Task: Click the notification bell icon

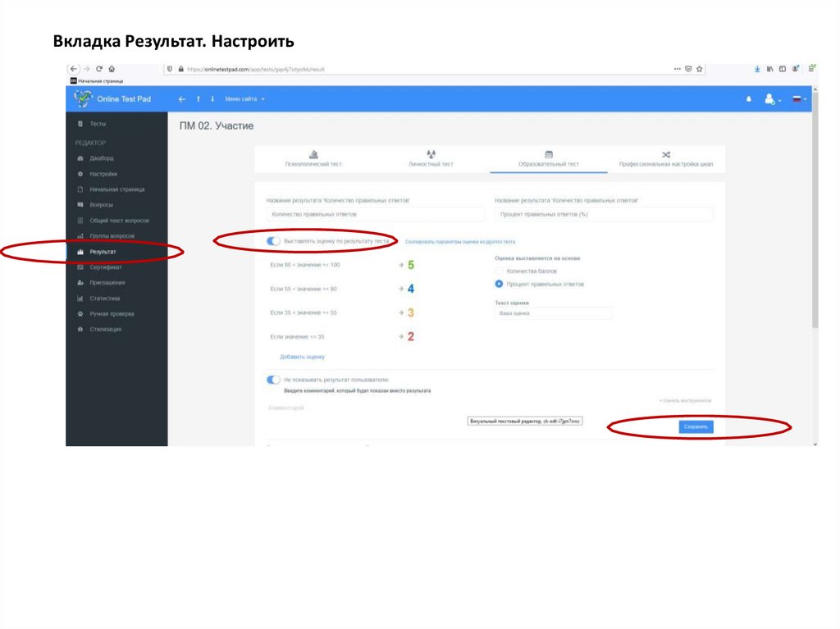Action: coord(748,99)
